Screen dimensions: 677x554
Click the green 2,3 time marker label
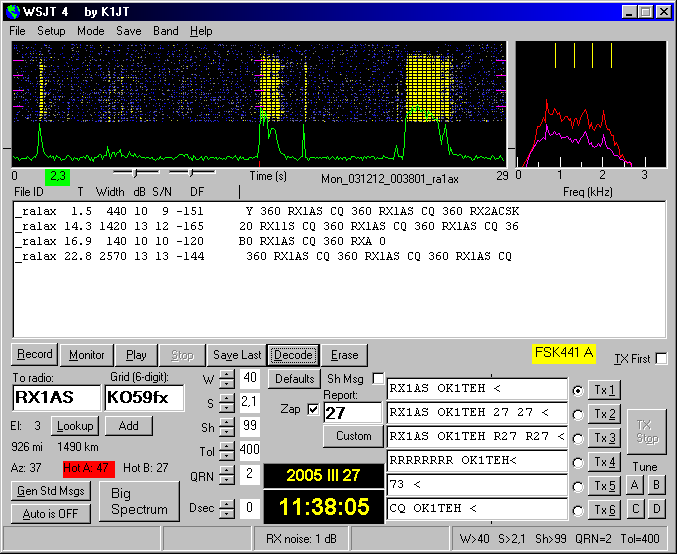pyautogui.click(x=57, y=177)
